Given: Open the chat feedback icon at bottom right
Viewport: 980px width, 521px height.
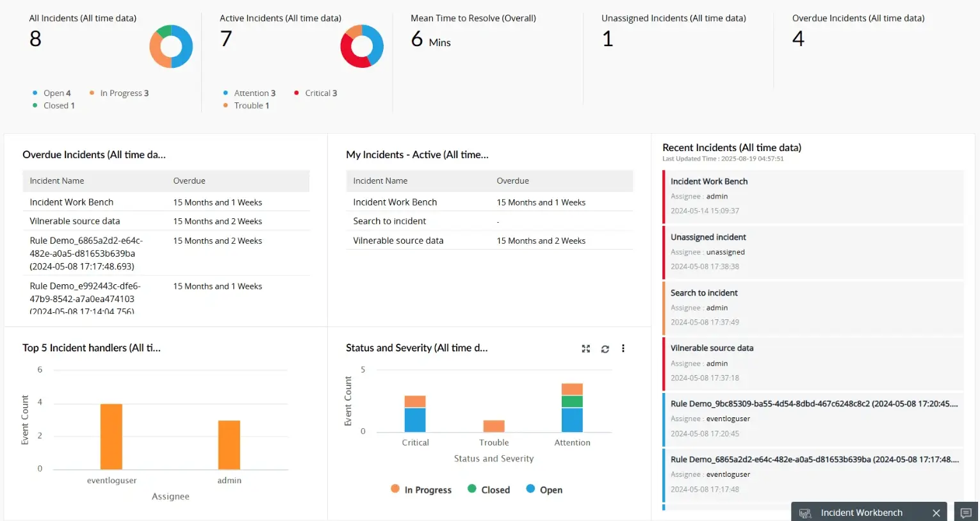Looking at the screenshot, I should coord(966,512).
